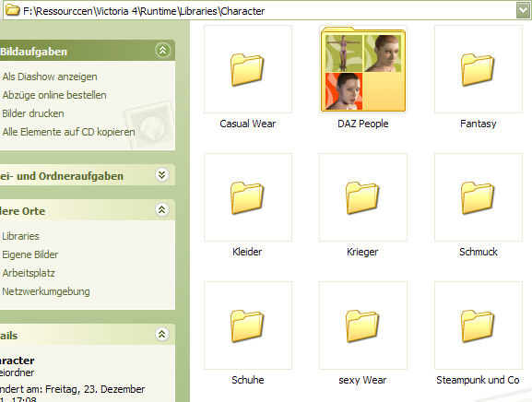Open the Steampunk und Co folder icon
This screenshot has height=402, width=532.
tap(478, 325)
